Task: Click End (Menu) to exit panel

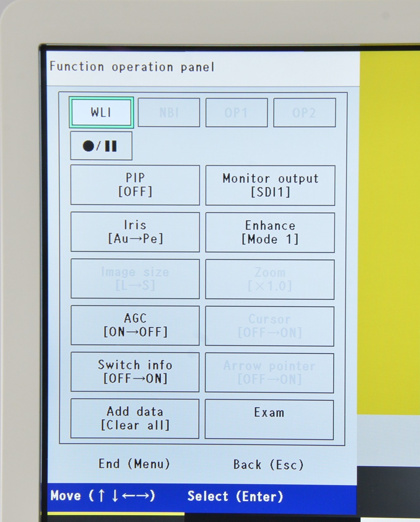Action: [134, 464]
